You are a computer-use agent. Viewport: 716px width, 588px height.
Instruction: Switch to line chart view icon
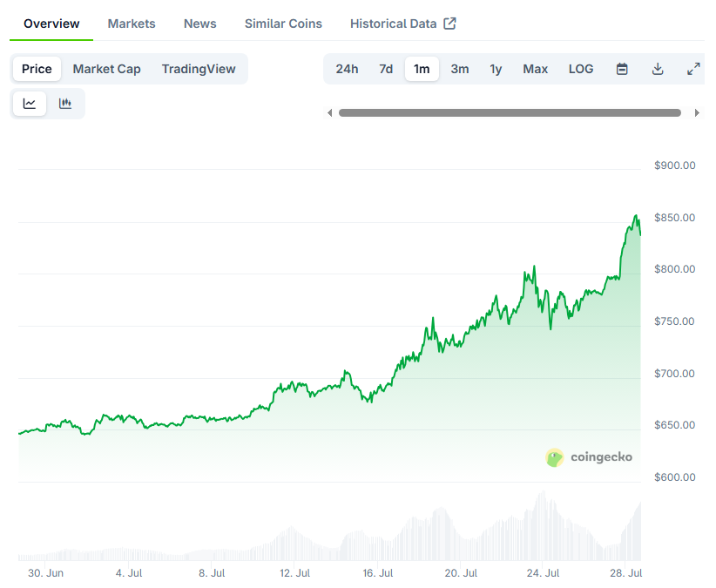(30, 104)
